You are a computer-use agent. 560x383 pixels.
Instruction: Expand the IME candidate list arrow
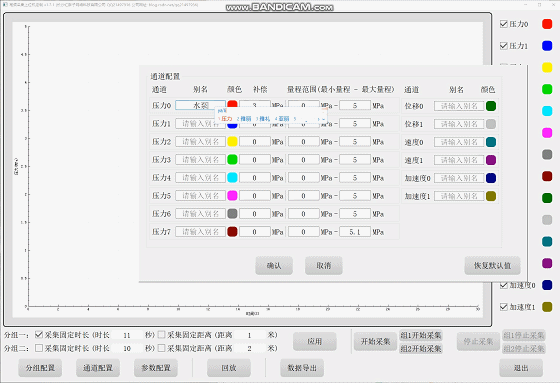pos(324,119)
